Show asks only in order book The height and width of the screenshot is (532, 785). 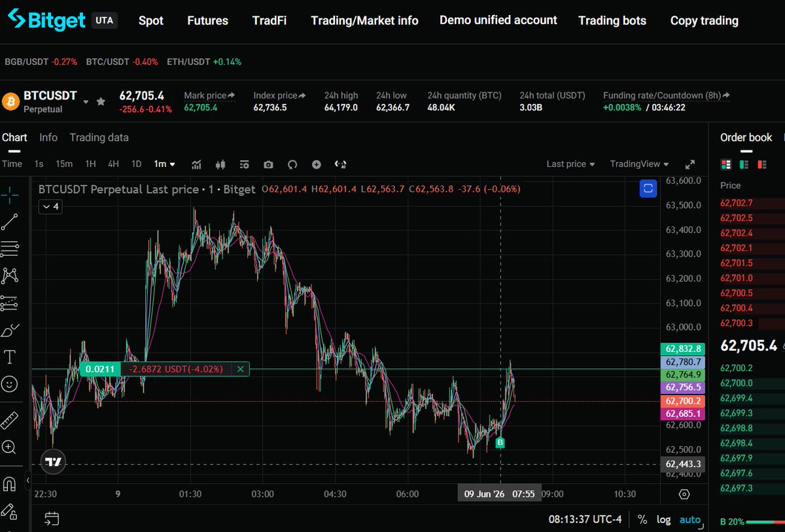tap(761, 164)
